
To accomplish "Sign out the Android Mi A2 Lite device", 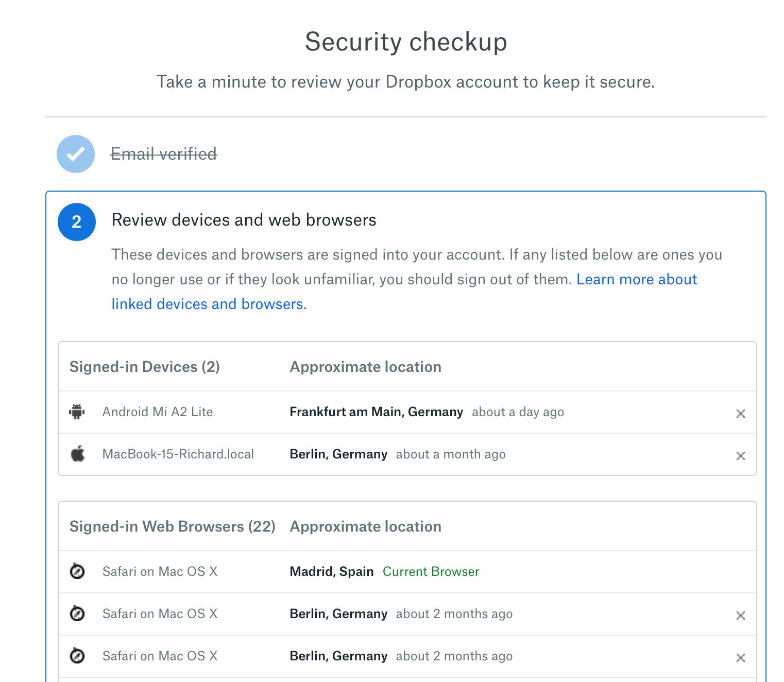I will [741, 414].
